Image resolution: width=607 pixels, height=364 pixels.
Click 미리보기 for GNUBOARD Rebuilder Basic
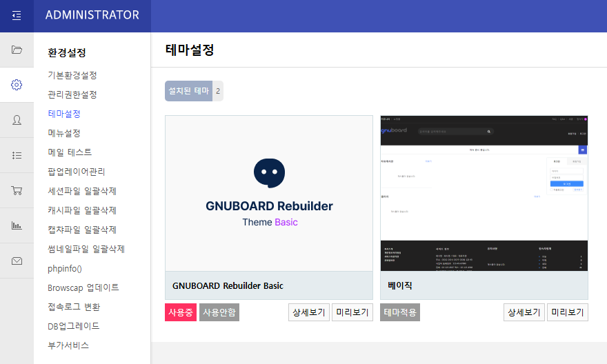click(352, 312)
